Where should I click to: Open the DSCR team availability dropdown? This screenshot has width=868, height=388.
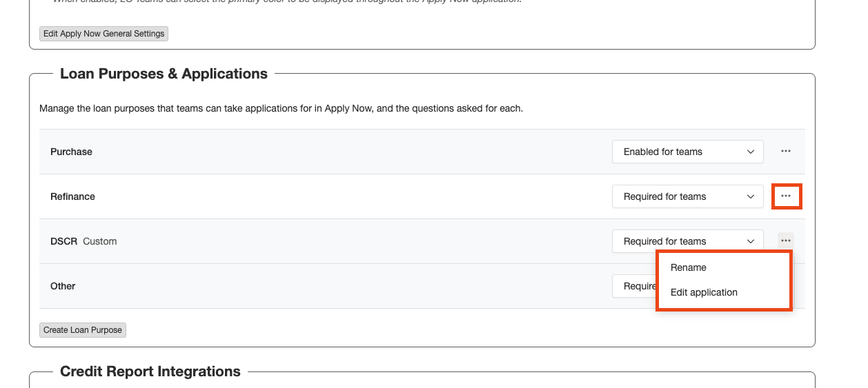coord(687,241)
